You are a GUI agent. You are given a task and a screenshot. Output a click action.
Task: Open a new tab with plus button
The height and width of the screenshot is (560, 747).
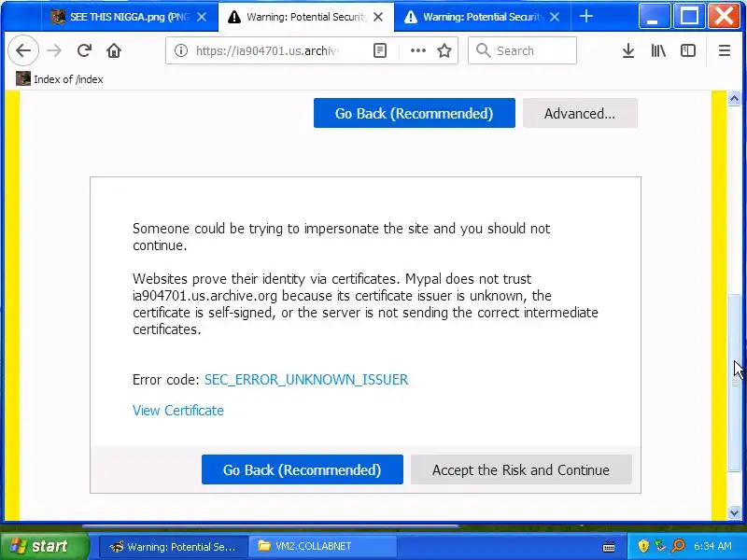tap(586, 17)
